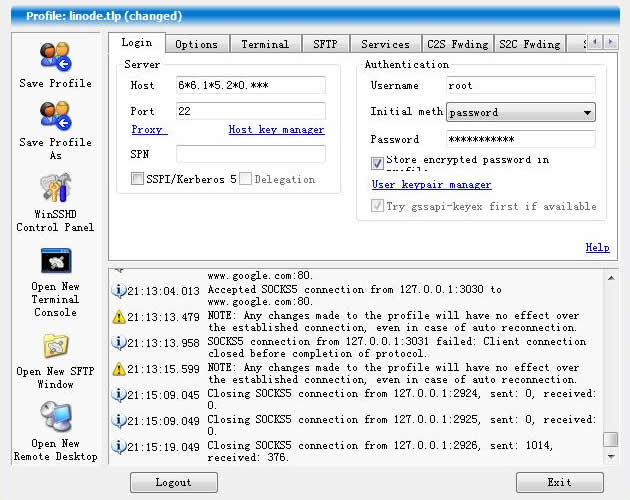
Task: Click the Port input field
Action: pos(250,111)
